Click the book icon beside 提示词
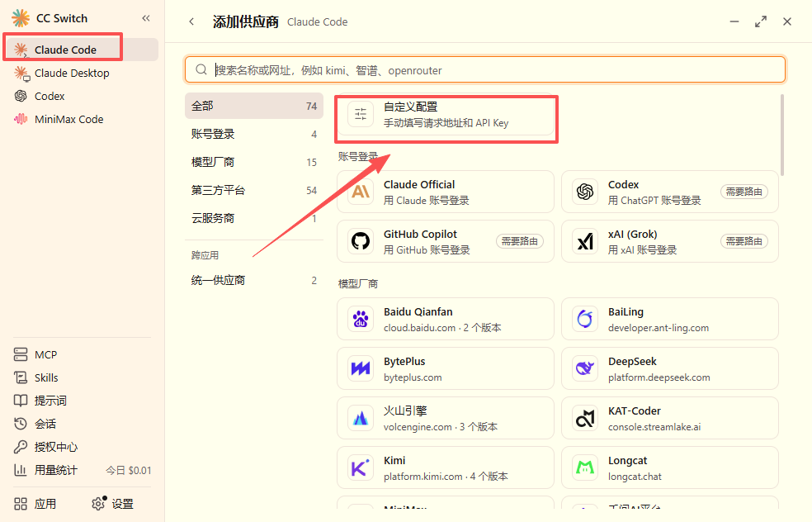 pos(20,401)
